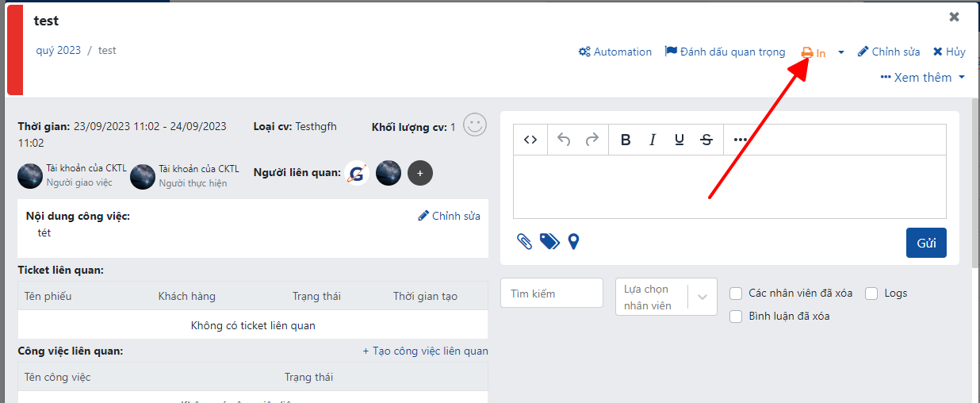Click the undo arrow in editor
Viewport: 980px width, 403px height.
pos(564,140)
